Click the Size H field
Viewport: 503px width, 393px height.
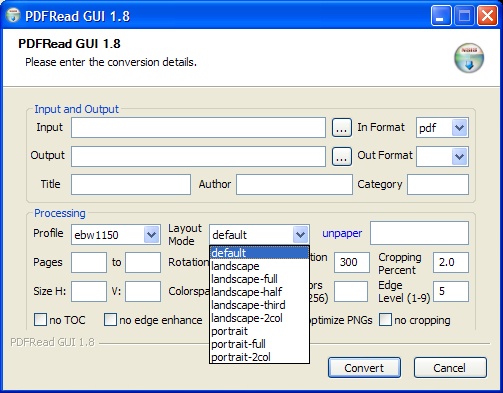(89, 291)
